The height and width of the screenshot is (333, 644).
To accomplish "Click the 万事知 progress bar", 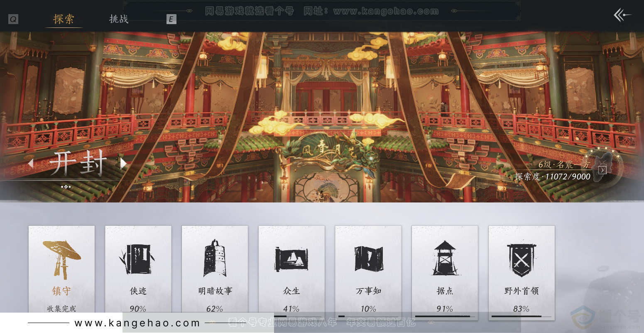I will click(368, 316).
